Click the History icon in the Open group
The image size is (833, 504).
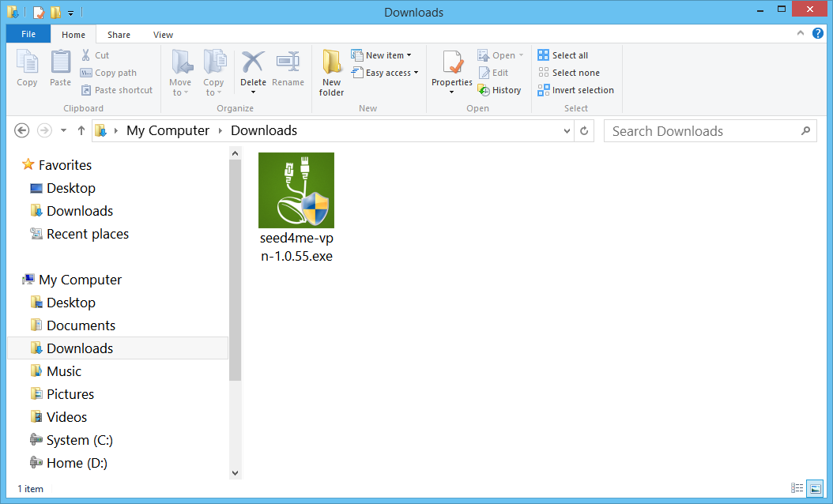tap(499, 89)
